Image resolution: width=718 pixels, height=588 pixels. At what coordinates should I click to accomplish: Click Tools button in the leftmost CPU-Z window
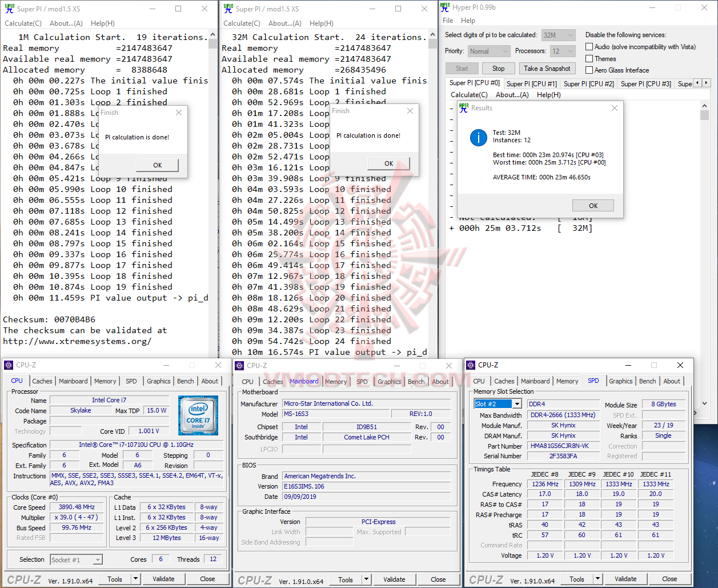click(115, 579)
